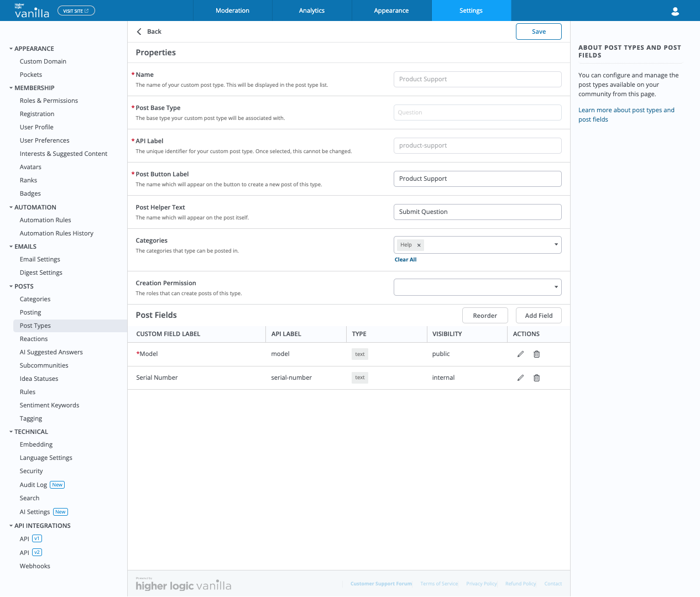
Task: Open Interests & Suggested Content
Action: click(x=64, y=154)
